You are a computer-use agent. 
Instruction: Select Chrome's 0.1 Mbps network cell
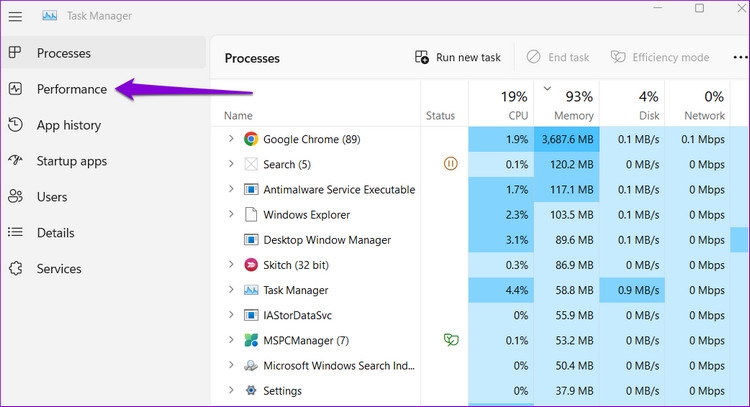(698, 139)
